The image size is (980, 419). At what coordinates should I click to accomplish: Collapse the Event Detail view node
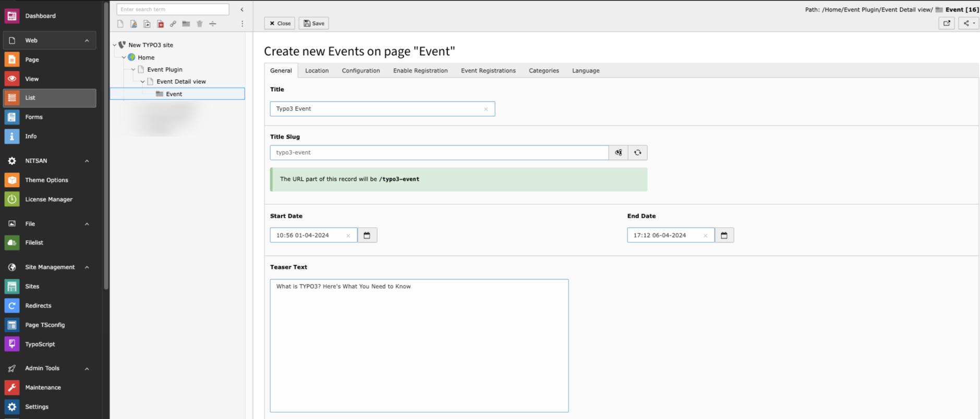coord(143,82)
